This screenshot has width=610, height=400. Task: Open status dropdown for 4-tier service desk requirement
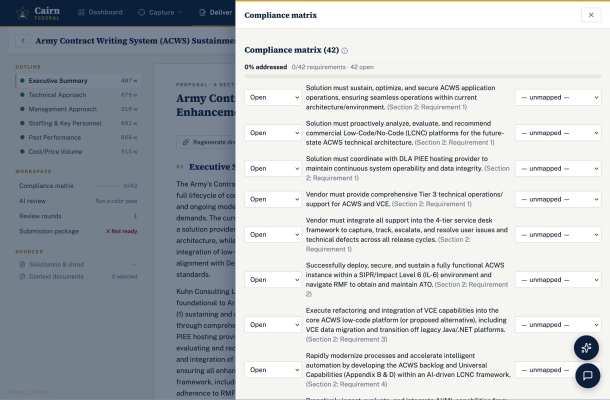[x=273, y=235]
